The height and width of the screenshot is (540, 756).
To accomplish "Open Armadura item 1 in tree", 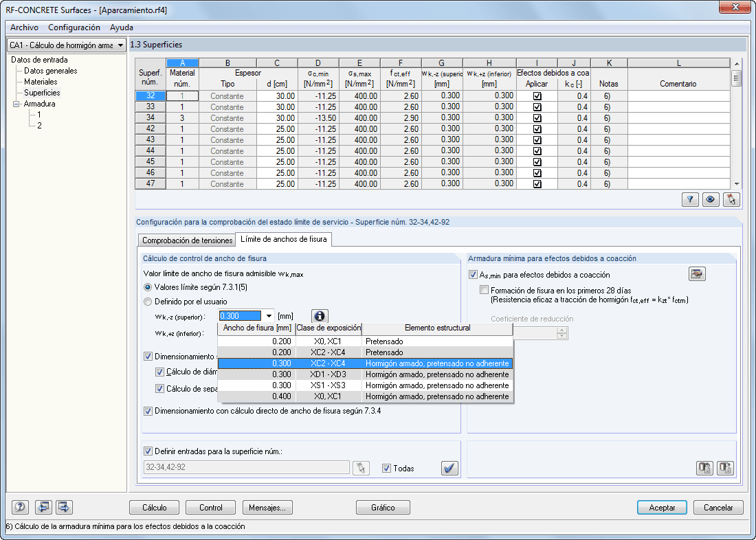I will tap(39, 115).
